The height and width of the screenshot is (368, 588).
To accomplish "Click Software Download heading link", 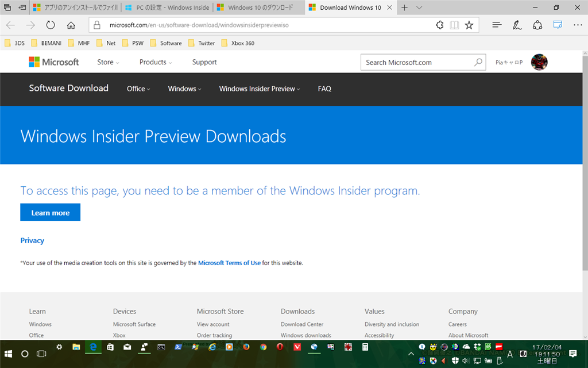I will 69,88.
